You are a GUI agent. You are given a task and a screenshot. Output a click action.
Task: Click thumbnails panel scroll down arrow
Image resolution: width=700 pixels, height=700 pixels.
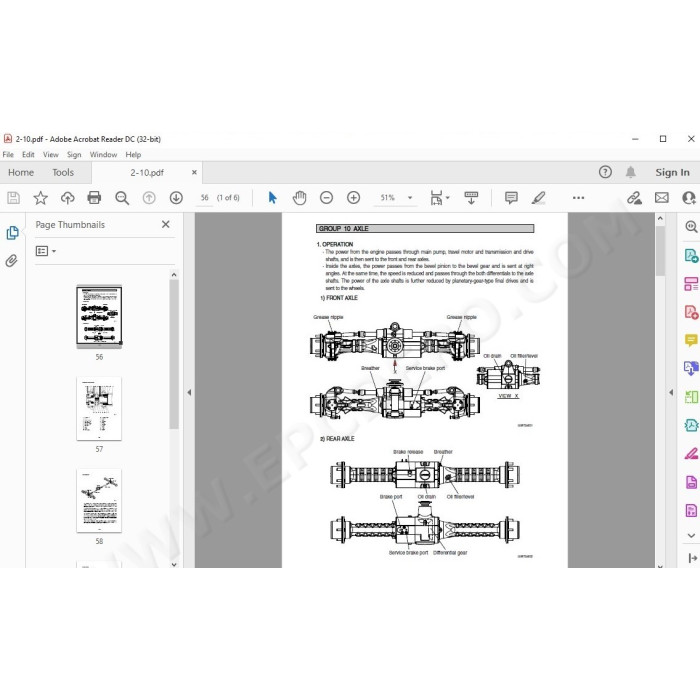(174, 564)
